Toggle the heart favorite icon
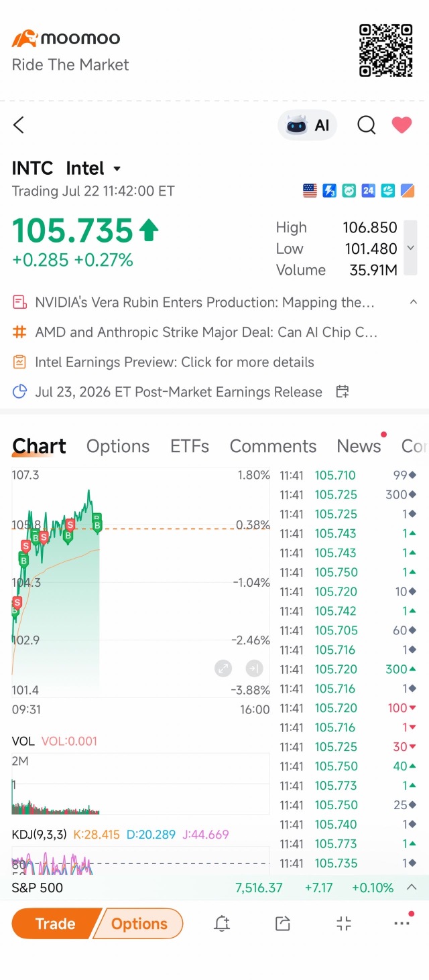Viewport: 429px width, 980px height. [402, 125]
